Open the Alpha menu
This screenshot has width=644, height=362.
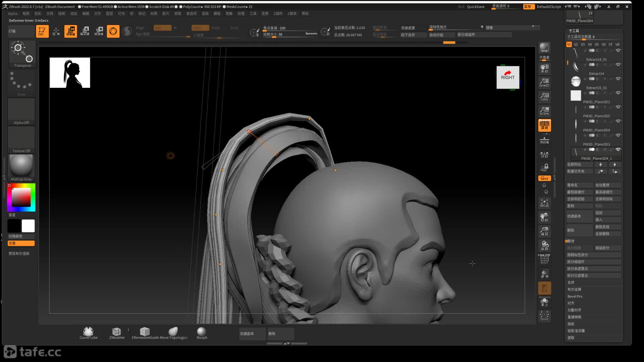click(x=13, y=14)
